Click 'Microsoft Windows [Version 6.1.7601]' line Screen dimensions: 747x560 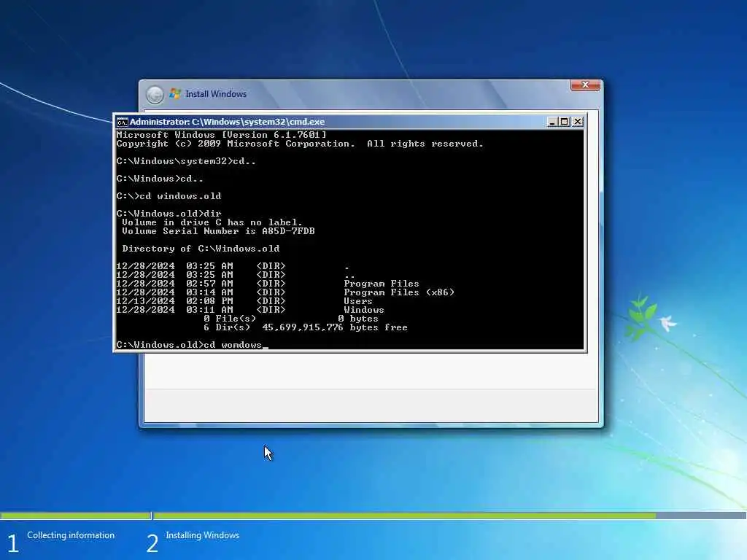point(222,135)
